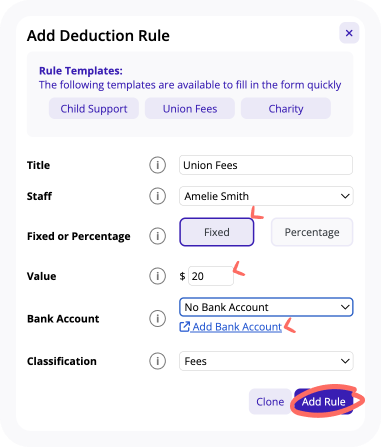Show info for Bank Account field

point(157,318)
